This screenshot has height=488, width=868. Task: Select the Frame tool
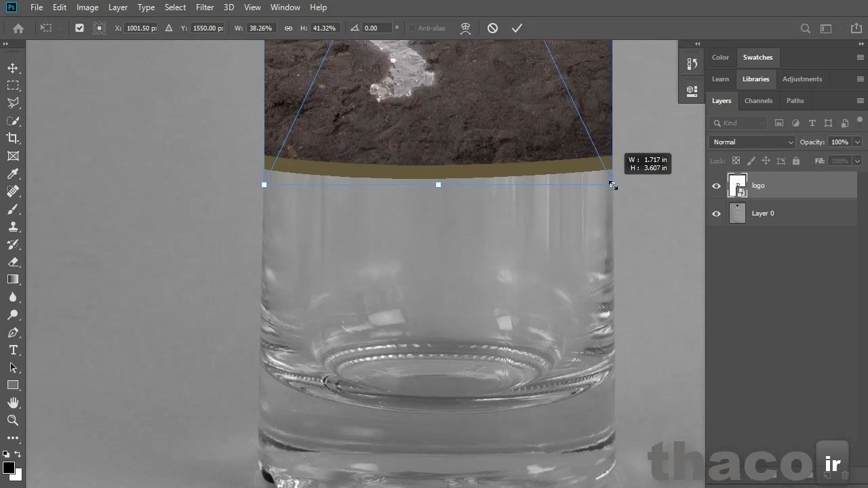(x=13, y=156)
